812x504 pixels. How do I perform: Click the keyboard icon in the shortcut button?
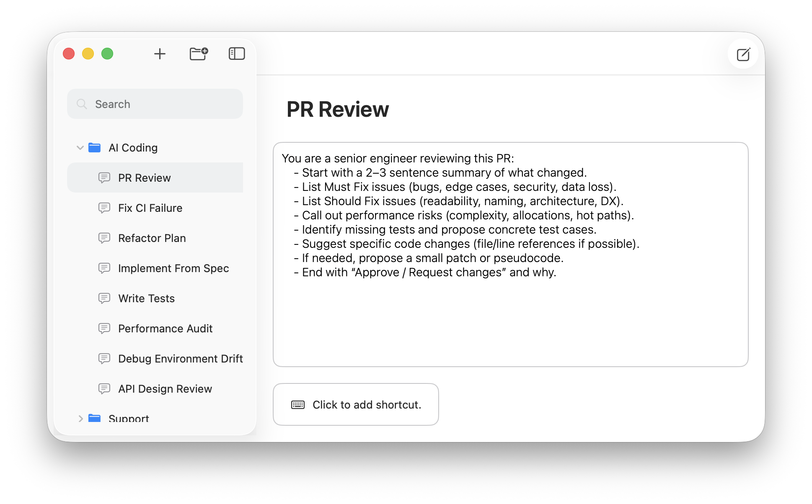pyautogui.click(x=297, y=404)
